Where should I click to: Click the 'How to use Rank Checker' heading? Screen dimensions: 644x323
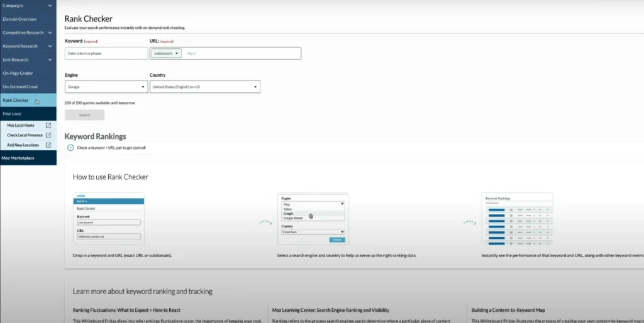pyautogui.click(x=111, y=177)
